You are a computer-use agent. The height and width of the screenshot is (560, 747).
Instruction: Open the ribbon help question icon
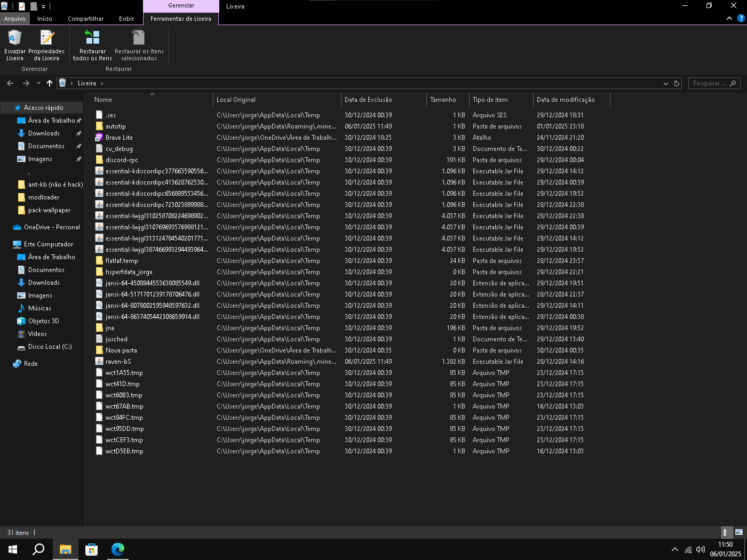point(741,18)
